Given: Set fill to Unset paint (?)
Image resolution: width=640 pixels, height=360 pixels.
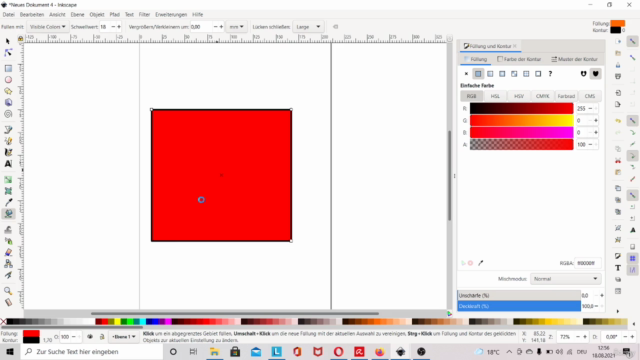Looking at the screenshot, I should 550,74.
